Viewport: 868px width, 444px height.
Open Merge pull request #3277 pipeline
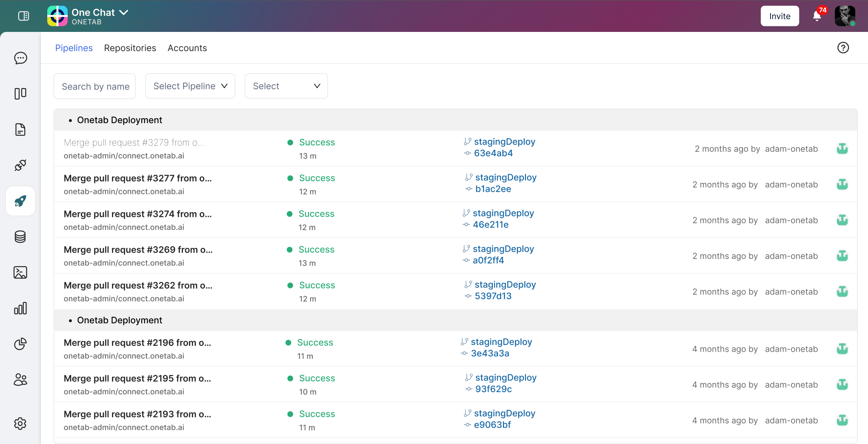click(x=137, y=178)
